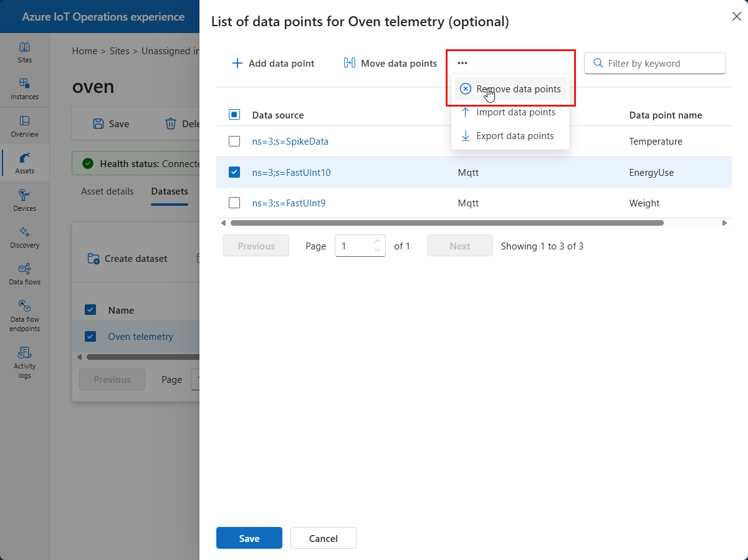Viewport: 748px width, 560px height.
Task: Open Overview in the left sidebar
Action: coord(24,127)
